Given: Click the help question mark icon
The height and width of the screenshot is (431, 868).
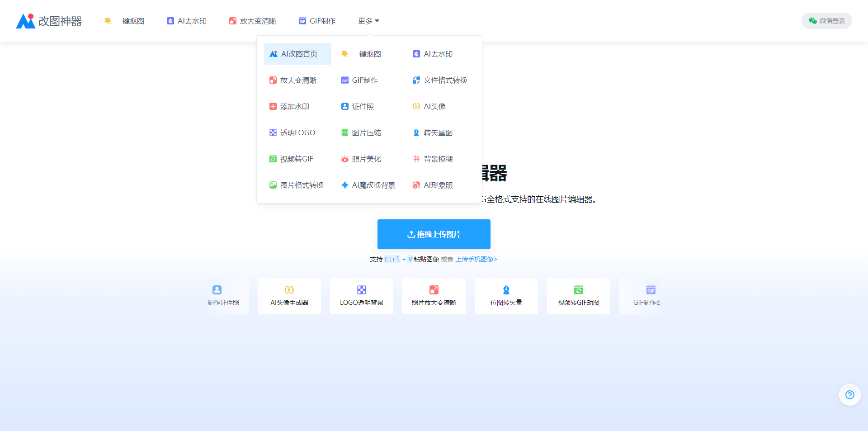Looking at the screenshot, I should (x=849, y=395).
